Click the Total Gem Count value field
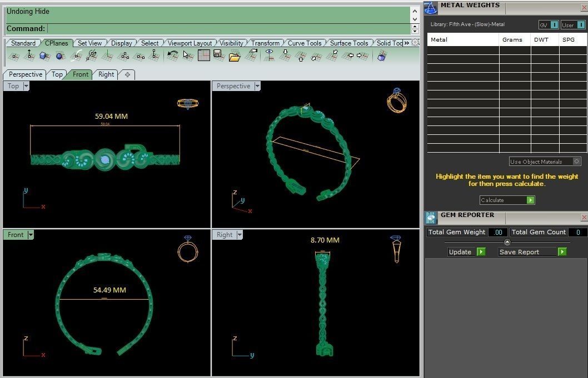This screenshot has height=378, width=588. [x=578, y=232]
